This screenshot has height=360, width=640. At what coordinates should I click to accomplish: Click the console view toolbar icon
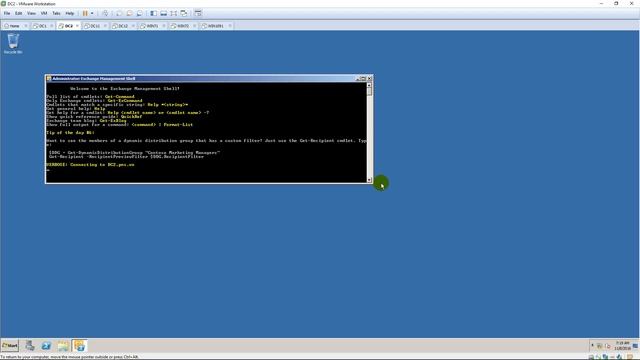[198, 13]
